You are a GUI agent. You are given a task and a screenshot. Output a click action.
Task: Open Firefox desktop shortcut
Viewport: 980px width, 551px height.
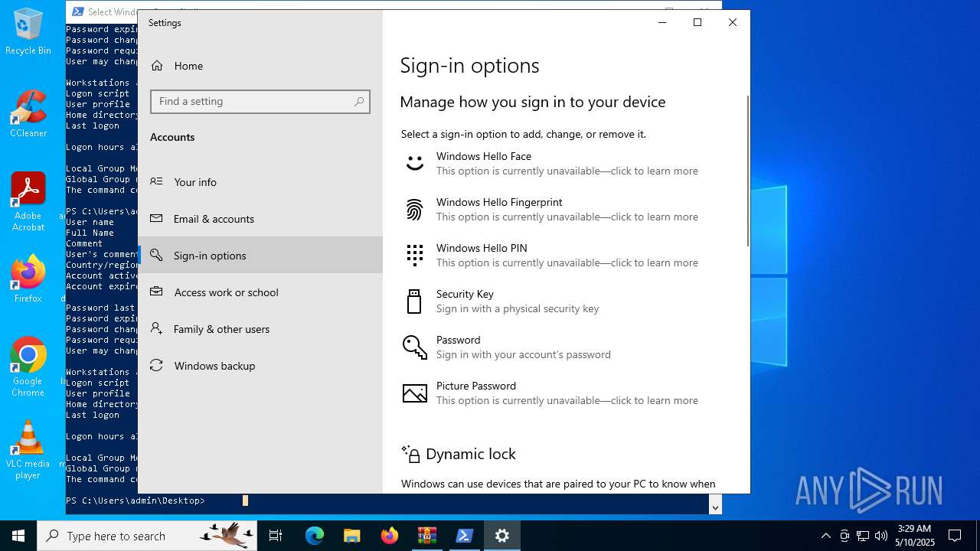click(x=28, y=279)
